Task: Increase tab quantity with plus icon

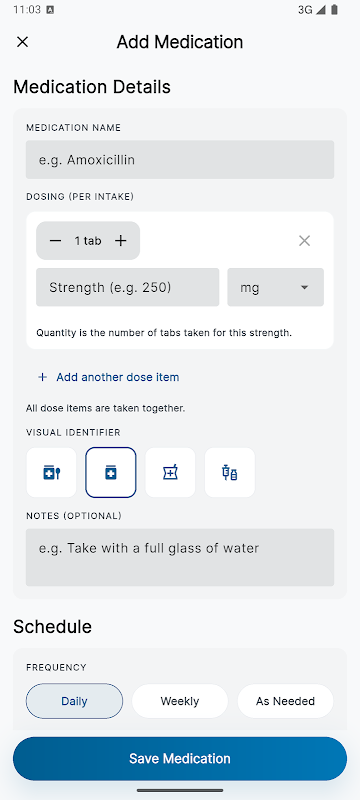Action: 120,241
